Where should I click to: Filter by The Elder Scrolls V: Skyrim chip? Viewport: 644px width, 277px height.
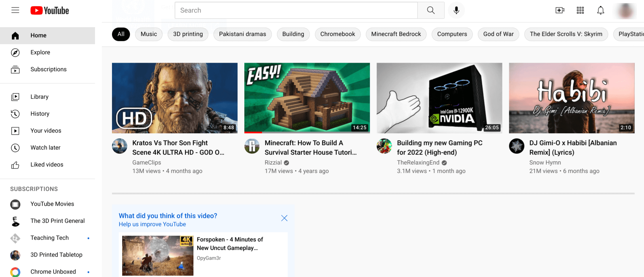[566, 34]
